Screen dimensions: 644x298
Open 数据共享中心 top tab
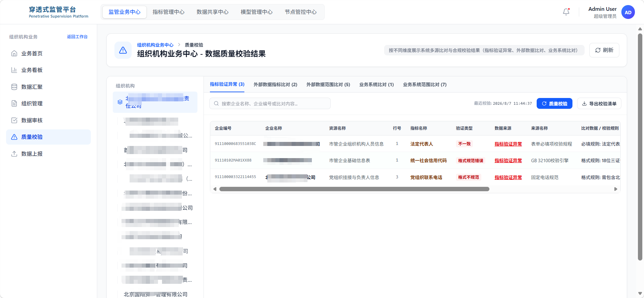click(x=213, y=12)
